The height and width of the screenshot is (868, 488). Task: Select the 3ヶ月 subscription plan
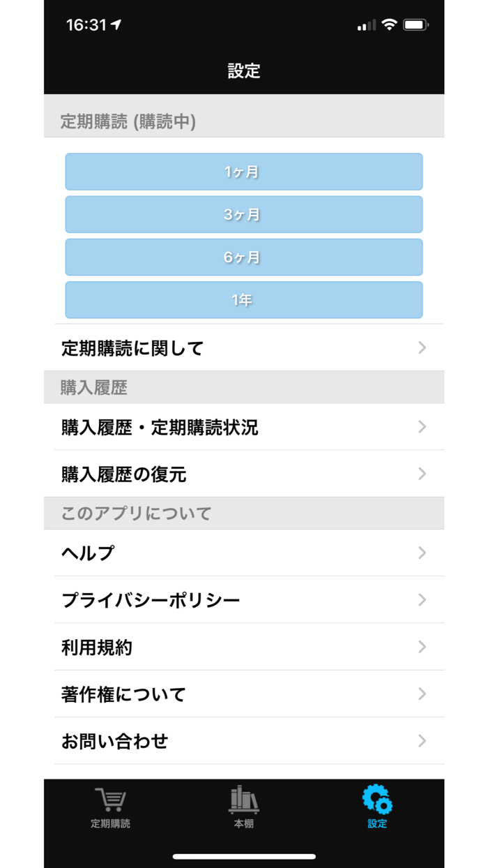[244, 214]
